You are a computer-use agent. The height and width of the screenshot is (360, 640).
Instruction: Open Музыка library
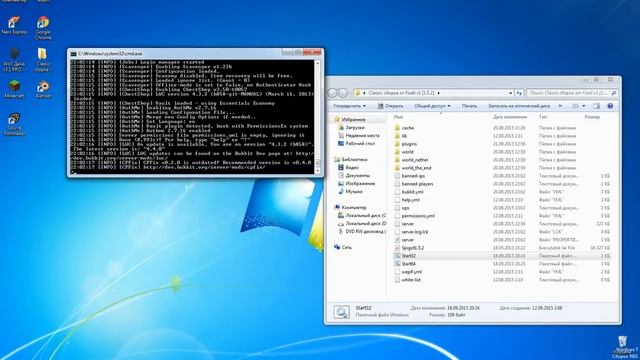(x=350, y=191)
